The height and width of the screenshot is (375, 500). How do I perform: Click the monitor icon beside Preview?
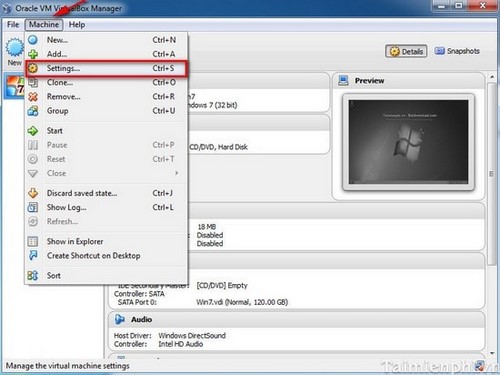[x=343, y=80]
